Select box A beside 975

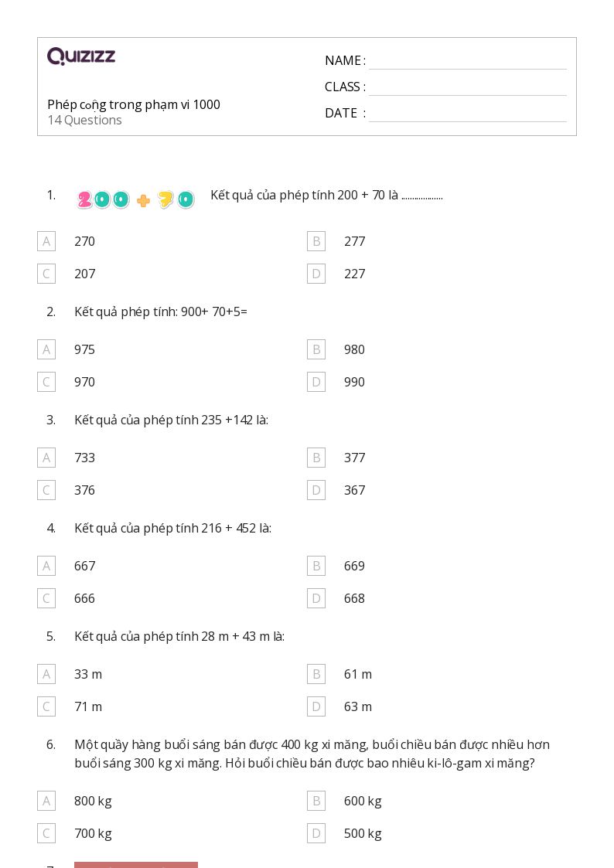click(x=46, y=349)
